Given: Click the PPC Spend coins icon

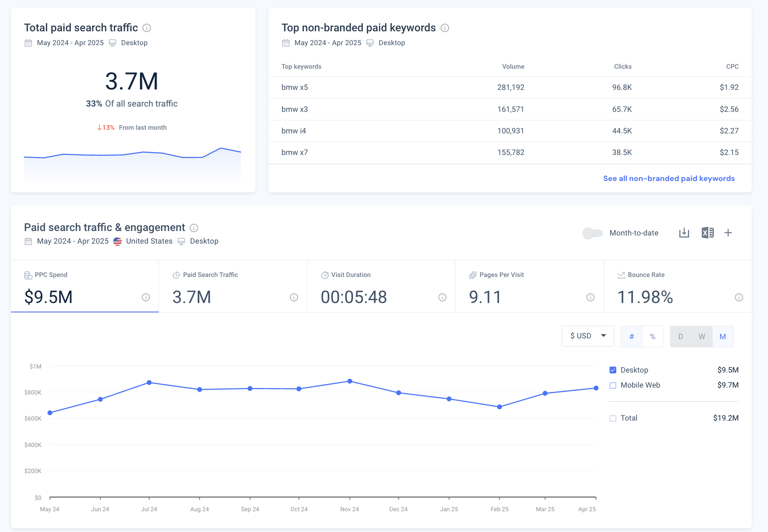Looking at the screenshot, I should point(28,275).
